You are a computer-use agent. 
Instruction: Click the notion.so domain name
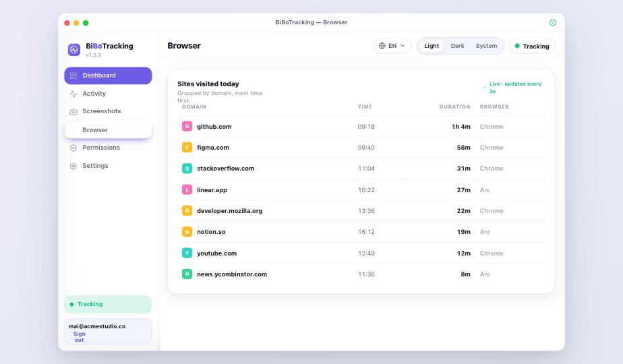pyautogui.click(x=212, y=232)
